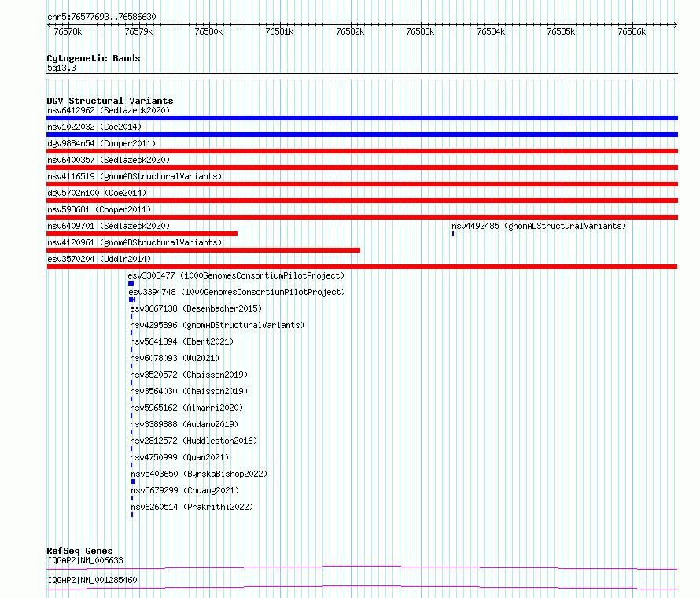Image resolution: width=700 pixels, height=598 pixels.
Task: Click the short red bar under nsv6409701
Action: tap(142, 234)
